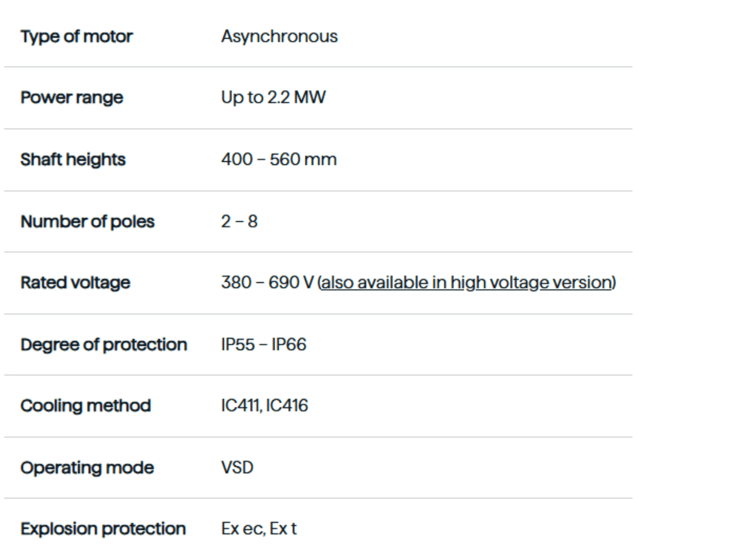Select the "Ex ec, Ex t" value
The image size is (737, 560).
259,529
